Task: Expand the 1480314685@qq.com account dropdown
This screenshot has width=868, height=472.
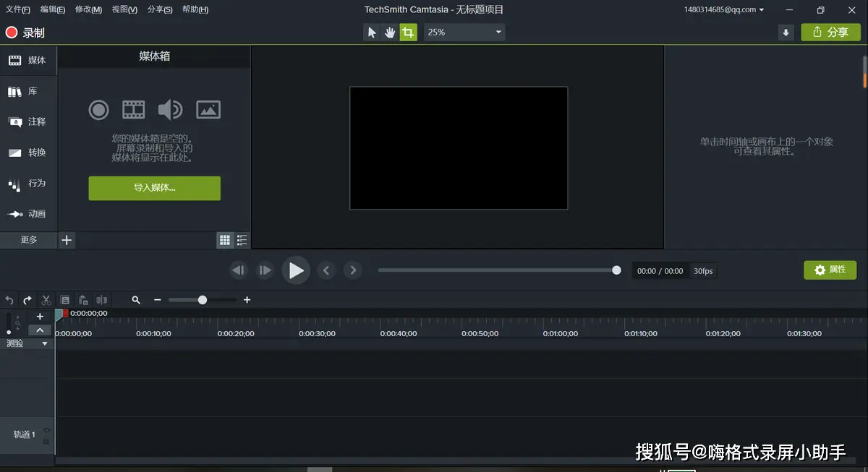Action: (x=724, y=9)
